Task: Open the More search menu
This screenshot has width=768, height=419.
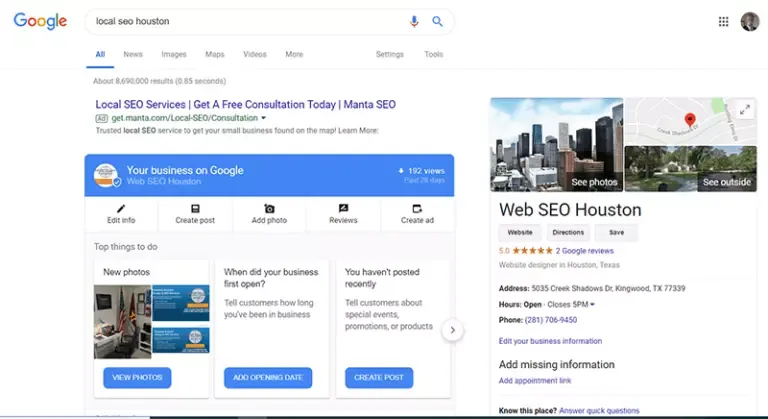Action: [294, 54]
